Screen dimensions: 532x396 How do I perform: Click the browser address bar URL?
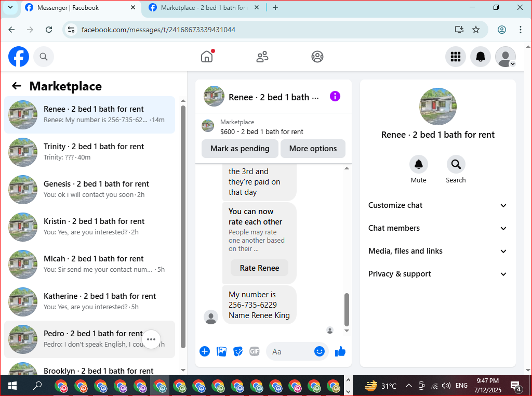(x=158, y=30)
